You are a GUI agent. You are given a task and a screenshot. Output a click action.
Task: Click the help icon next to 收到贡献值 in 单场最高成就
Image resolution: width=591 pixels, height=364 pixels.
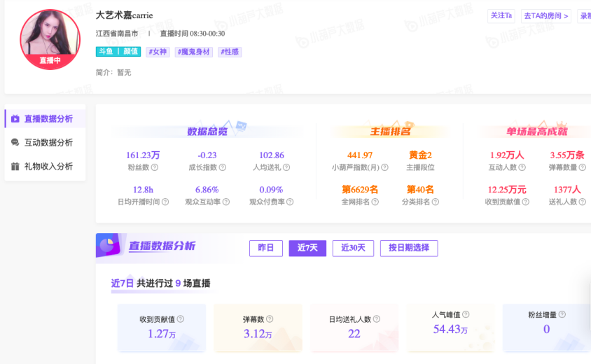525,202
